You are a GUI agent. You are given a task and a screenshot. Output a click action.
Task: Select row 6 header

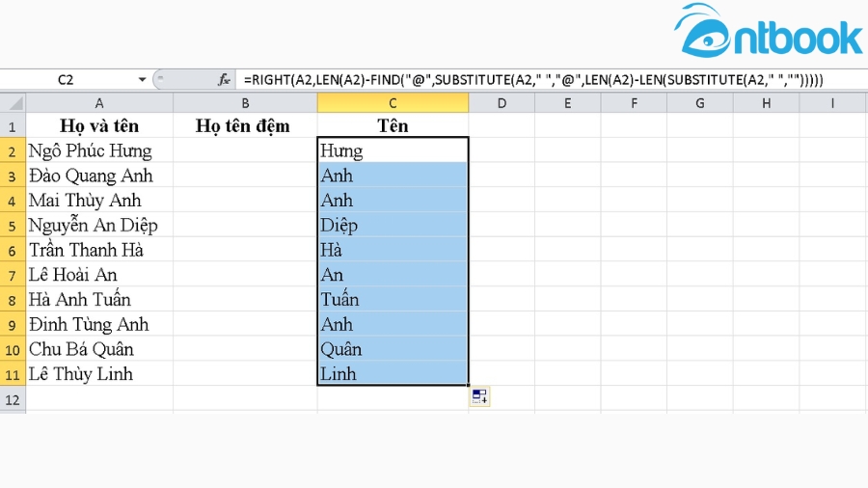pos(13,250)
